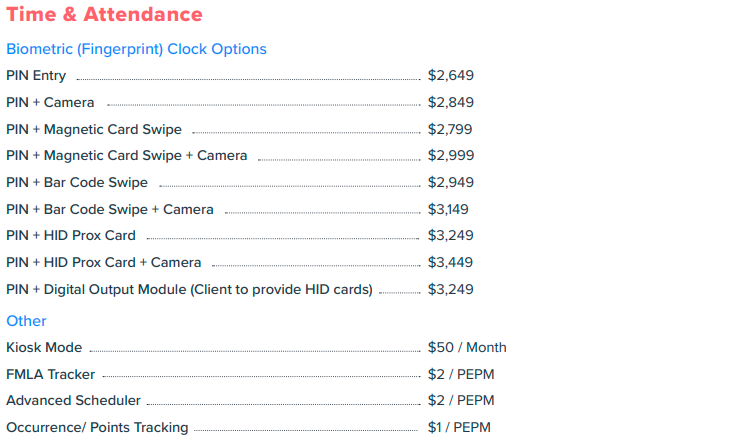Choose PIN + HID Prox Card + Camera
The height and width of the screenshot is (441, 733).
pyautogui.click(x=103, y=262)
